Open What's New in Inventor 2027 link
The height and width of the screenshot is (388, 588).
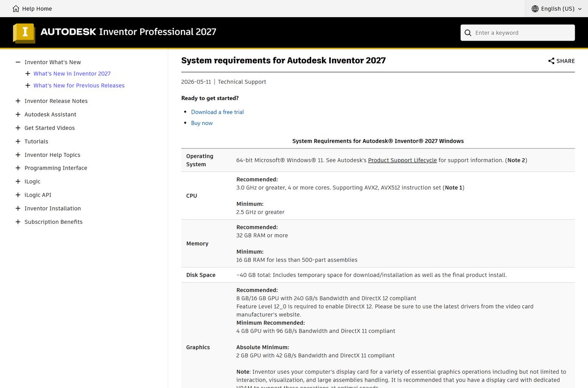(x=72, y=73)
